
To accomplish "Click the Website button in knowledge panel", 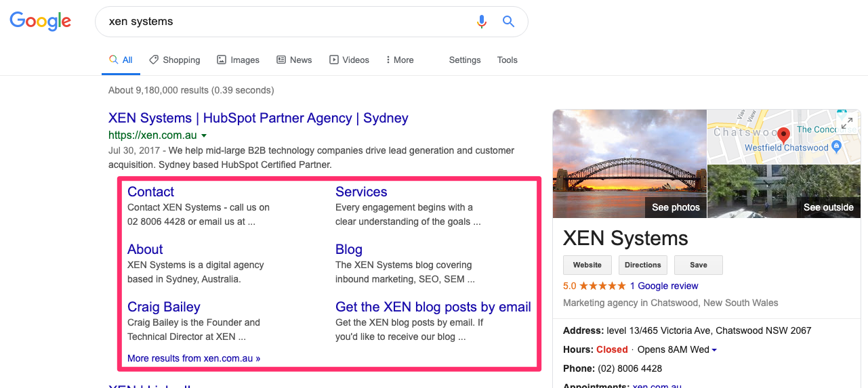I will tap(587, 265).
